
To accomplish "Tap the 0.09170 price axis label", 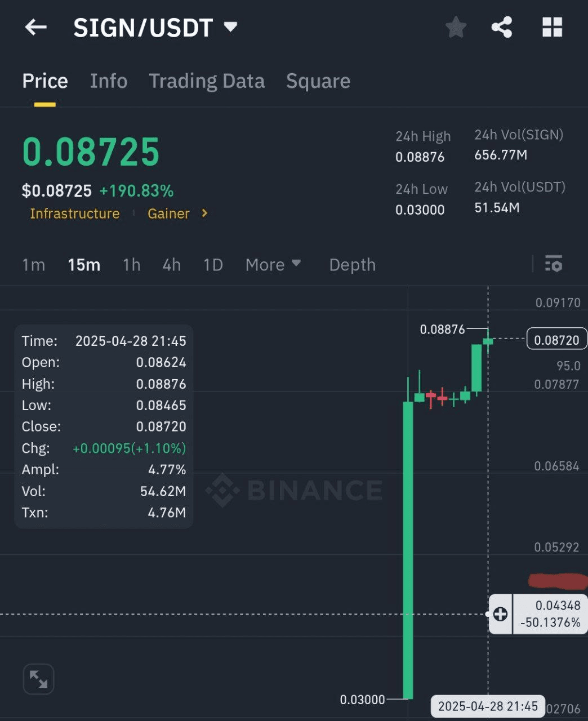I will point(558,302).
